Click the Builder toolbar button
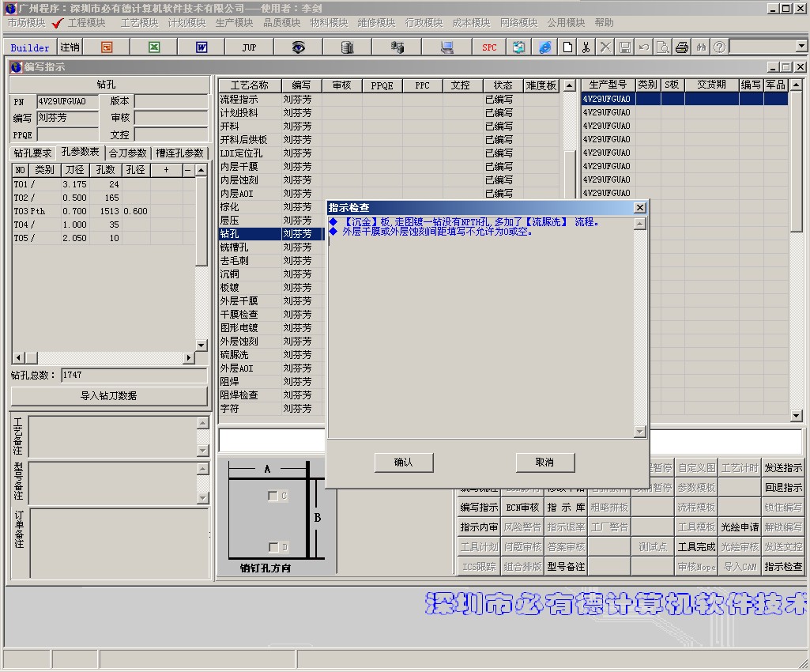This screenshot has height=672, width=810. 29,47
